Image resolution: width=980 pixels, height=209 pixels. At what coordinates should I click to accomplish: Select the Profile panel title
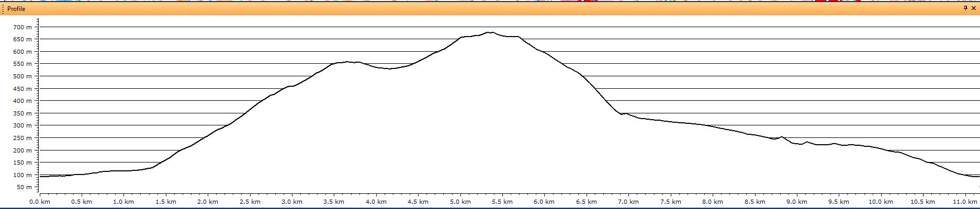pos(16,9)
